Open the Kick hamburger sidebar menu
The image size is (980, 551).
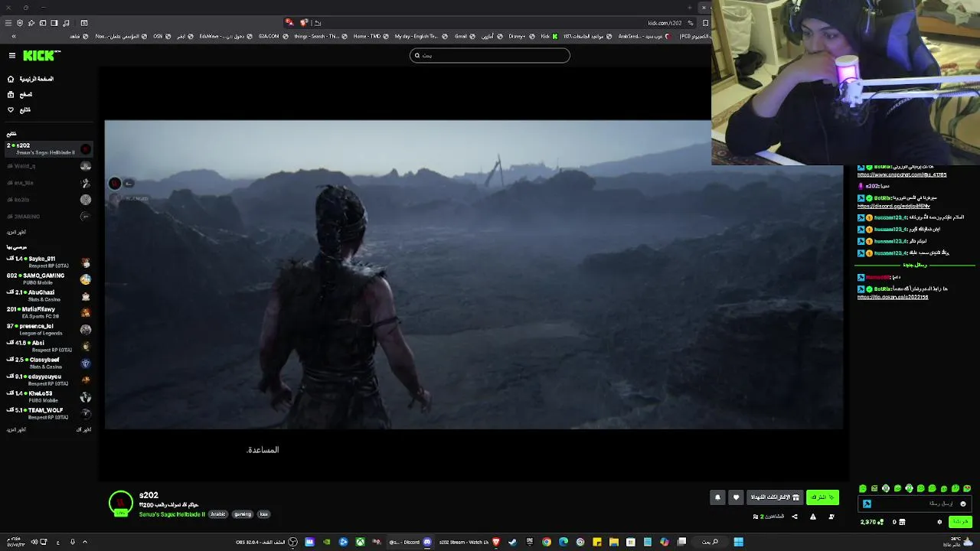[x=12, y=55]
